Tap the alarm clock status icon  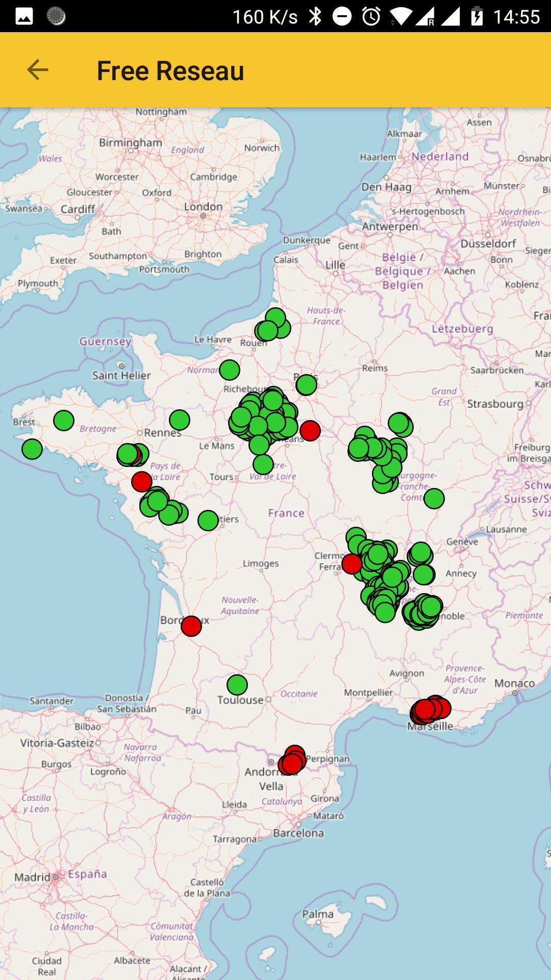(x=371, y=16)
